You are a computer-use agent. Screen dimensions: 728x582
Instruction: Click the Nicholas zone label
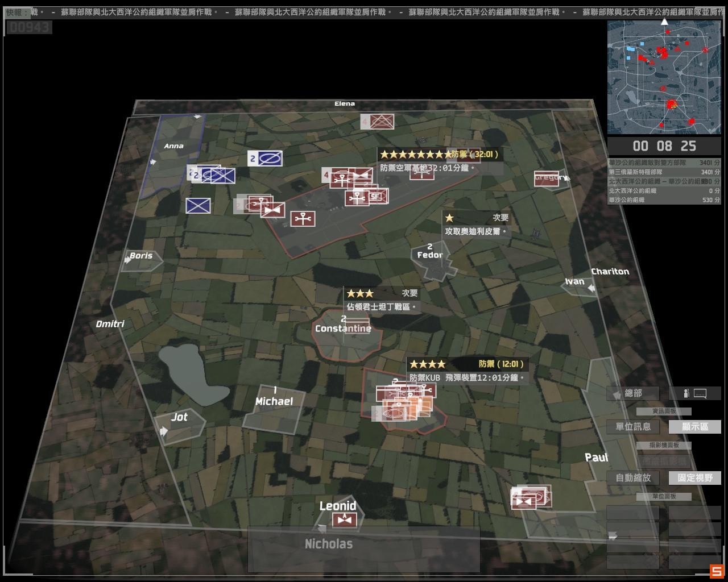[329, 544]
